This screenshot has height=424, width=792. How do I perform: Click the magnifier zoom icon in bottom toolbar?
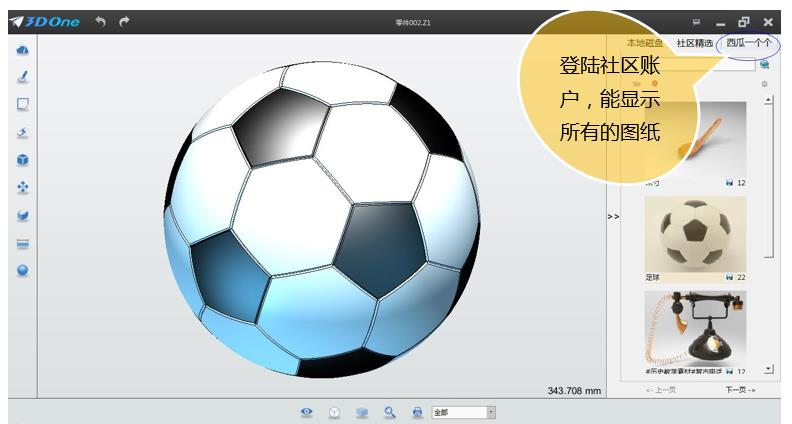coord(390,412)
